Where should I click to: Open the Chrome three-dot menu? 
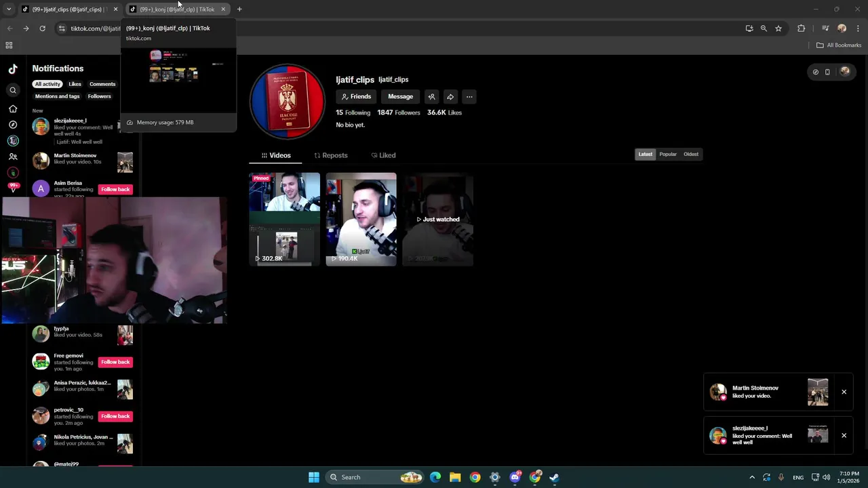859,28
